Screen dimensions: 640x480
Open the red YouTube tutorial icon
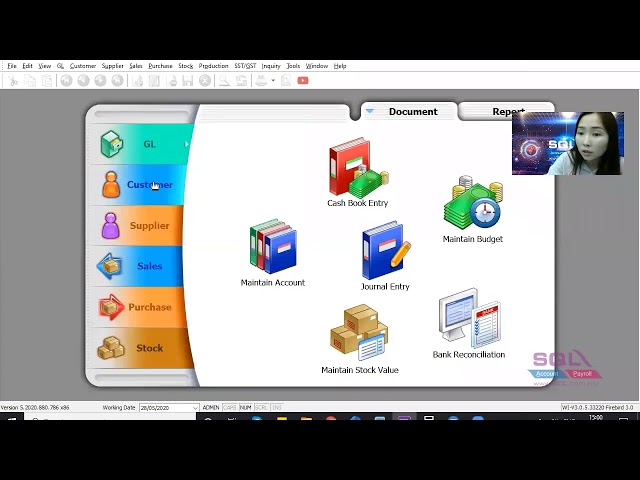303,81
